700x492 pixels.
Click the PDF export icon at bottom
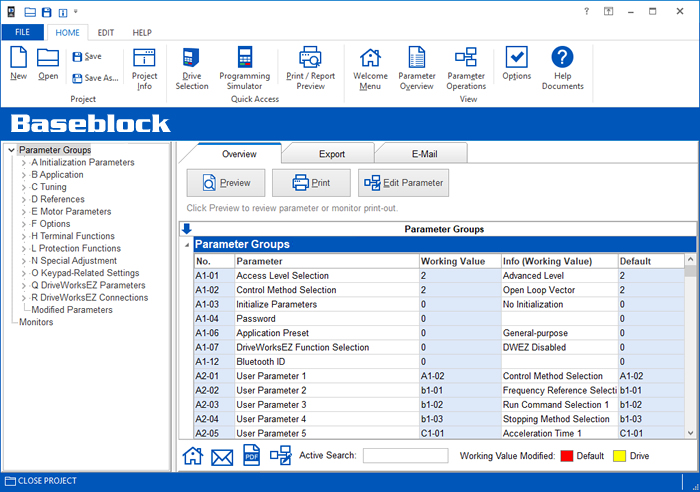(252, 456)
